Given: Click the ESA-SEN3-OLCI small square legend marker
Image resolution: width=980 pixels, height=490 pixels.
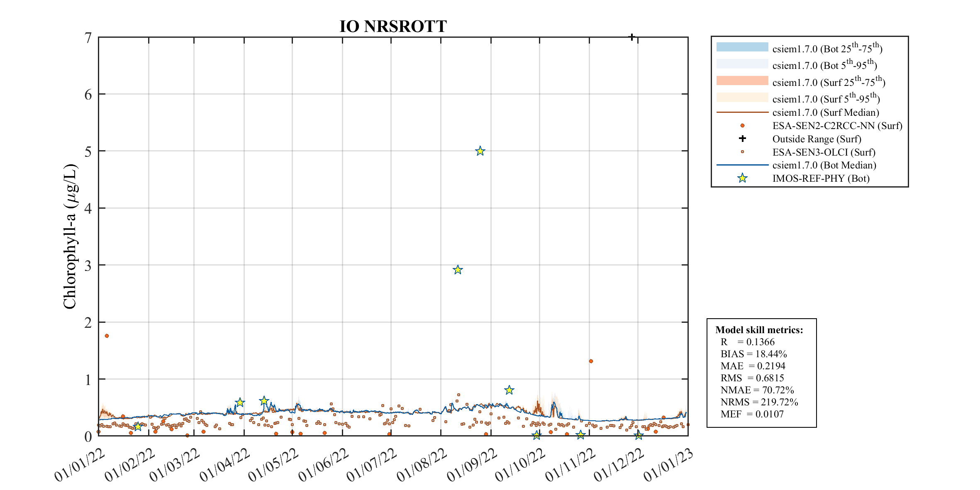Looking at the screenshot, I should pos(742,152).
